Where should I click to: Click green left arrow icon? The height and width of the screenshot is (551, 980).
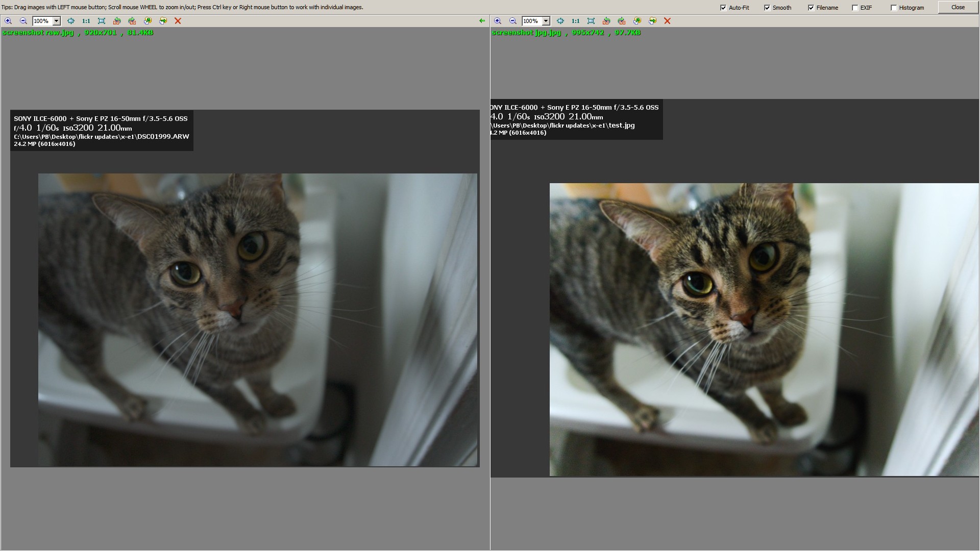[482, 21]
